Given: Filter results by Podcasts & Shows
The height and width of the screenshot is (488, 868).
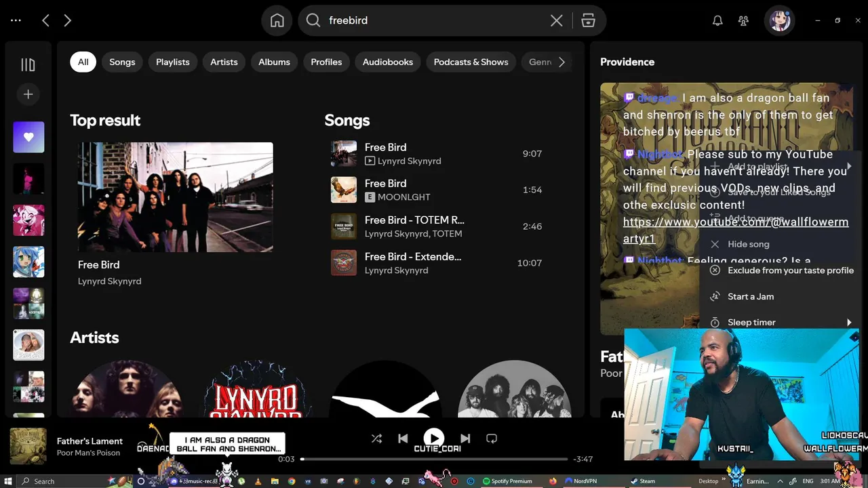Looking at the screenshot, I should point(471,62).
